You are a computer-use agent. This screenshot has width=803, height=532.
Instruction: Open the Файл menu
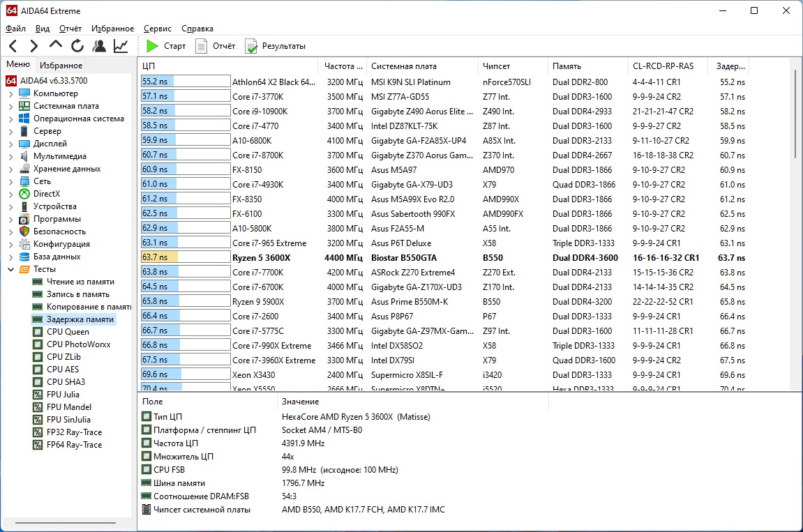[16, 29]
